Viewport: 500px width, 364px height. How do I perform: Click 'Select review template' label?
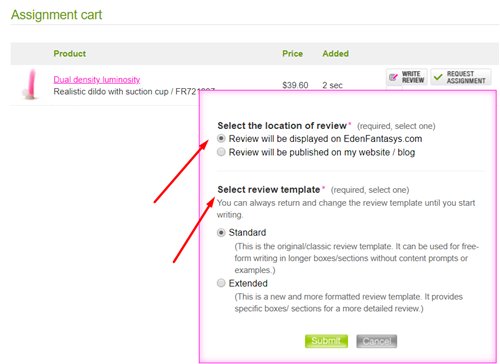pos(269,190)
